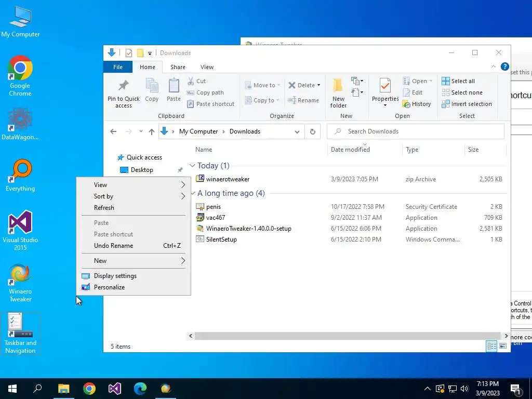Open the address bar history dropdown

(x=297, y=131)
